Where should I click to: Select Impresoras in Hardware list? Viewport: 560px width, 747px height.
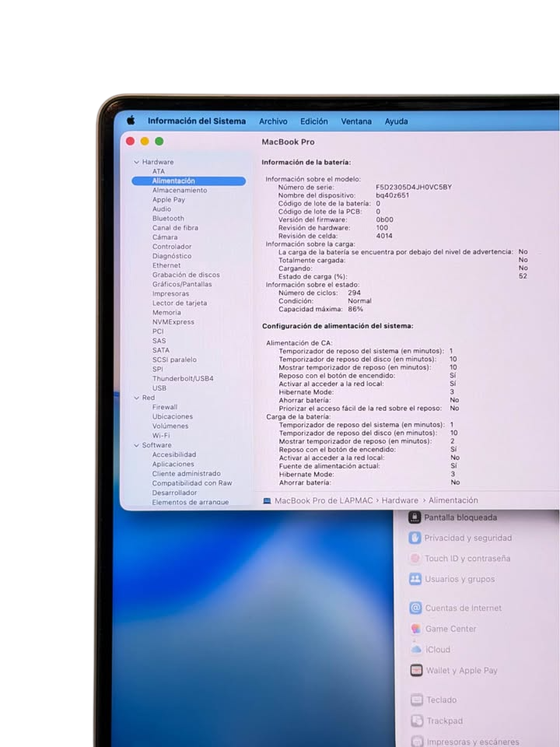[170, 294]
